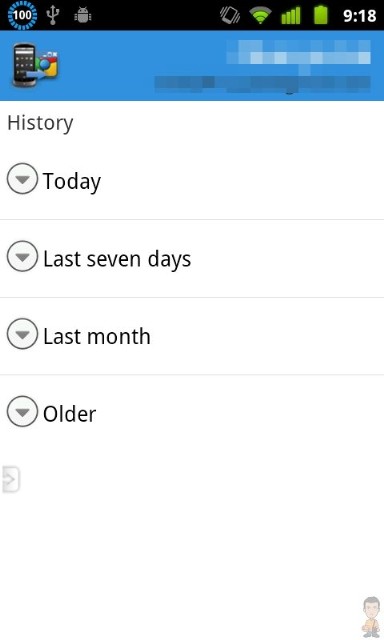Viewport: 384px width, 640px height.
Task: Expand the Today history group arrow
Action: 22,178
